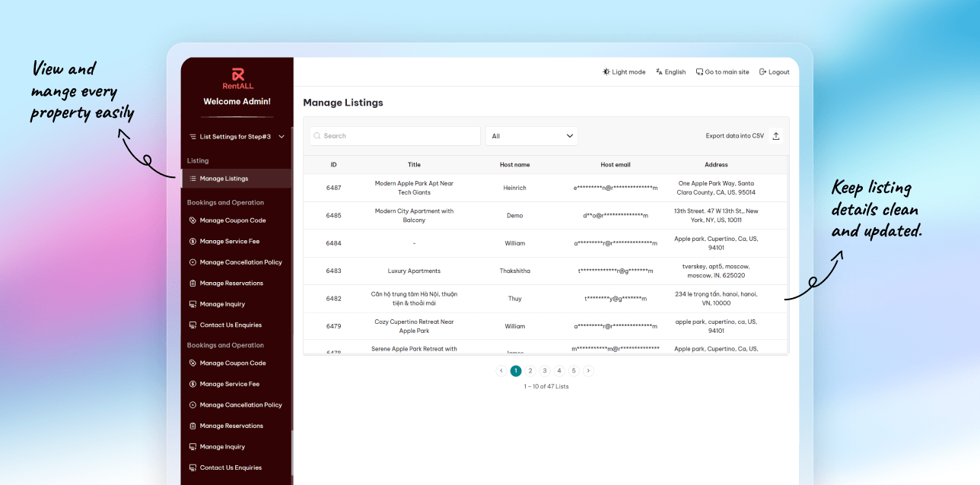Viewport: 980px width, 485px height.
Task: Click address 234 le trọng tấn, hanoi
Action: (x=716, y=299)
